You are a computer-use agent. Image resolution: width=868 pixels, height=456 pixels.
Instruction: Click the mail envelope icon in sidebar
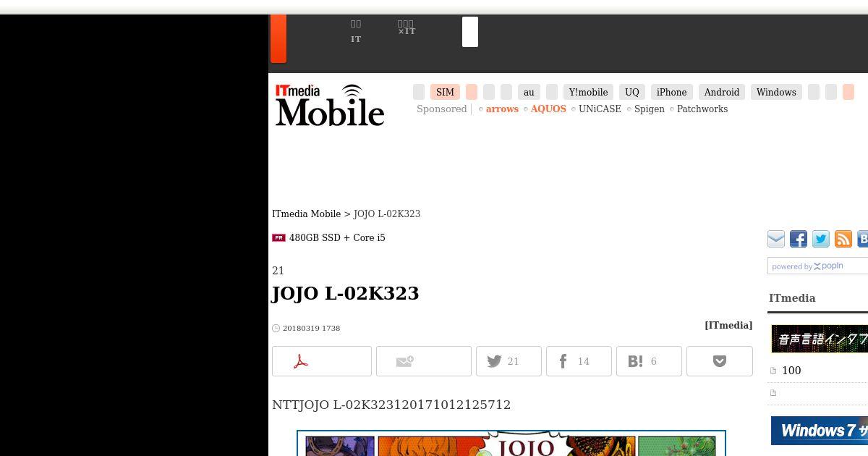pyautogui.click(x=776, y=239)
